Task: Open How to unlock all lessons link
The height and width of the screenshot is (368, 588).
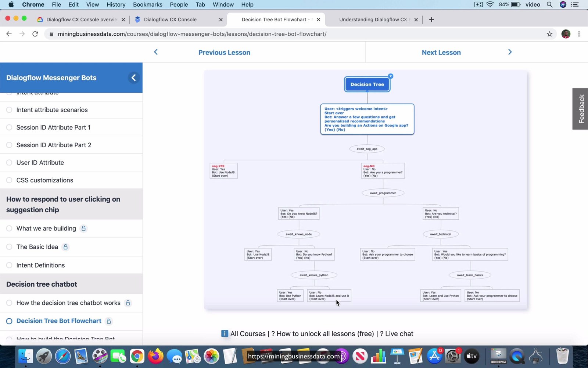Action: tap(325, 334)
